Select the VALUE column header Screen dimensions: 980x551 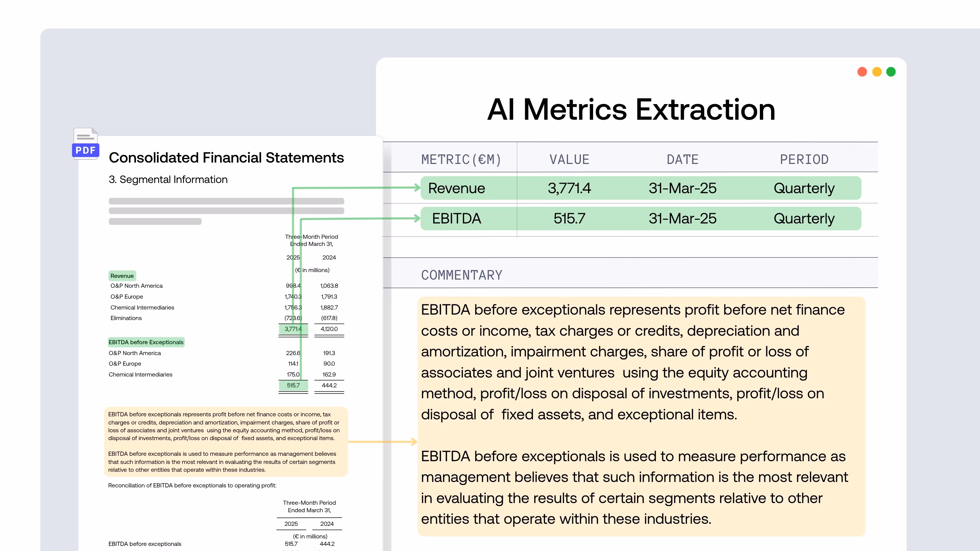click(x=570, y=159)
